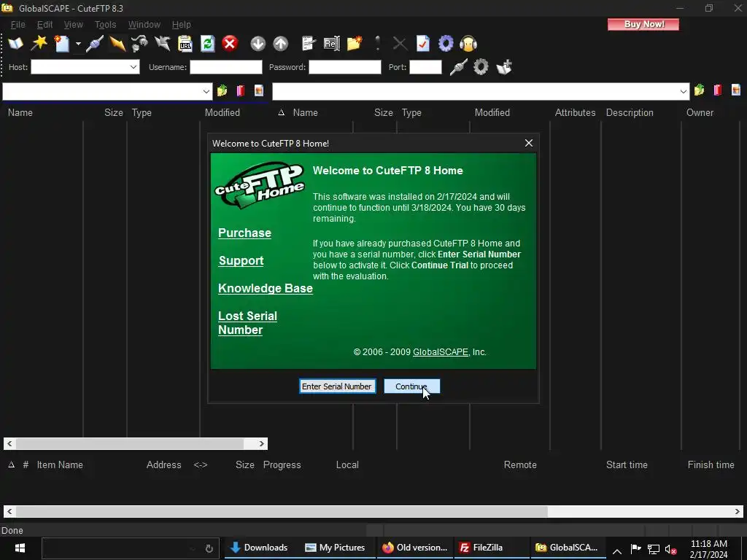Click remote pane red bookmark icon
747x560 pixels.
[718, 90]
